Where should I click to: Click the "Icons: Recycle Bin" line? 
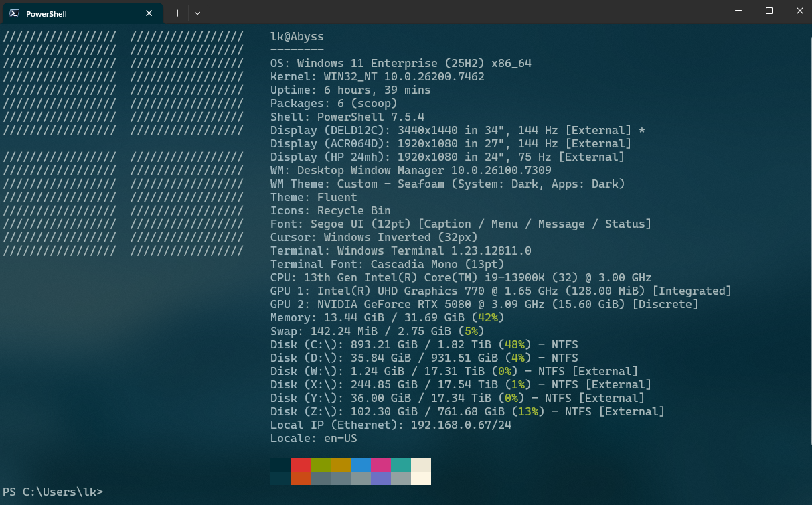[x=331, y=211]
